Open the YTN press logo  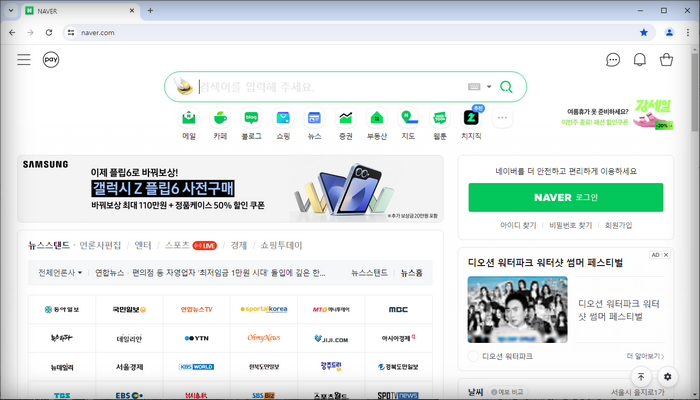click(196, 338)
